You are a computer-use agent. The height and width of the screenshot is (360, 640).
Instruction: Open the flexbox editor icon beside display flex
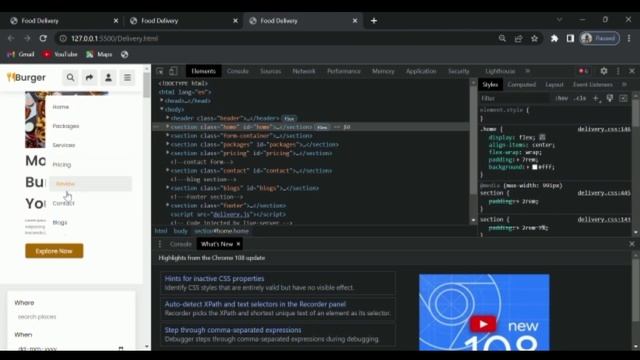pyautogui.click(x=542, y=138)
